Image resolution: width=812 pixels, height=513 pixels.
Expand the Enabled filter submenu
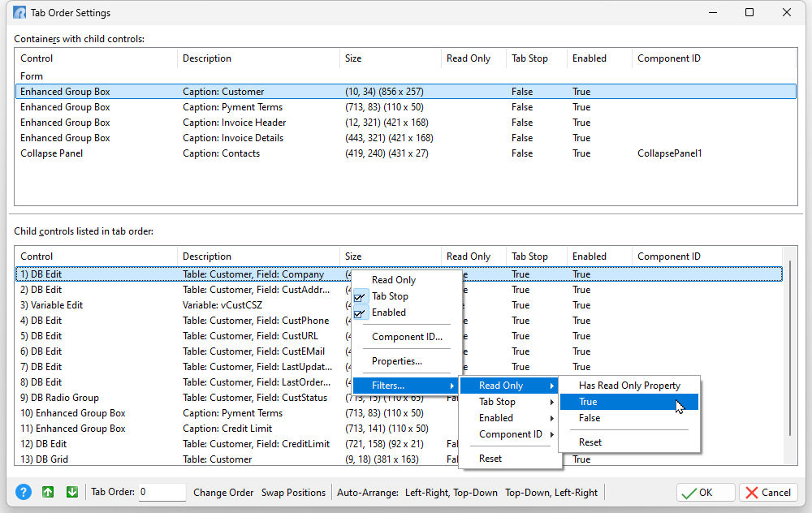(508, 418)
